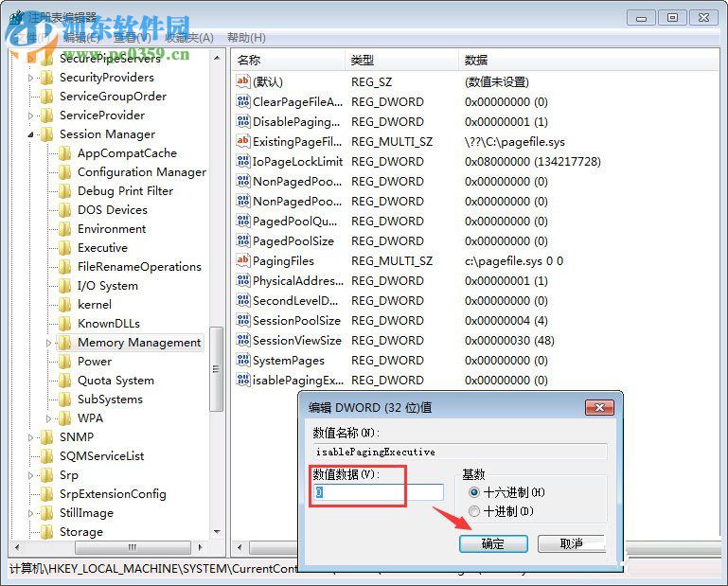This screenshot has height=586, width=728.
Task: Click the SessionViewSize value icon
Action: (x=242, y=341)
